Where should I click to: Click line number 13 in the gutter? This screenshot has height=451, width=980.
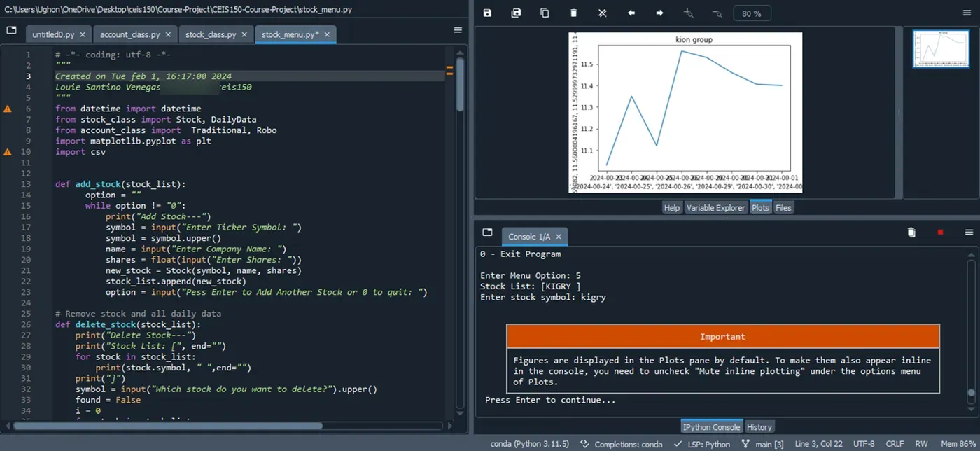pos(26,184)
